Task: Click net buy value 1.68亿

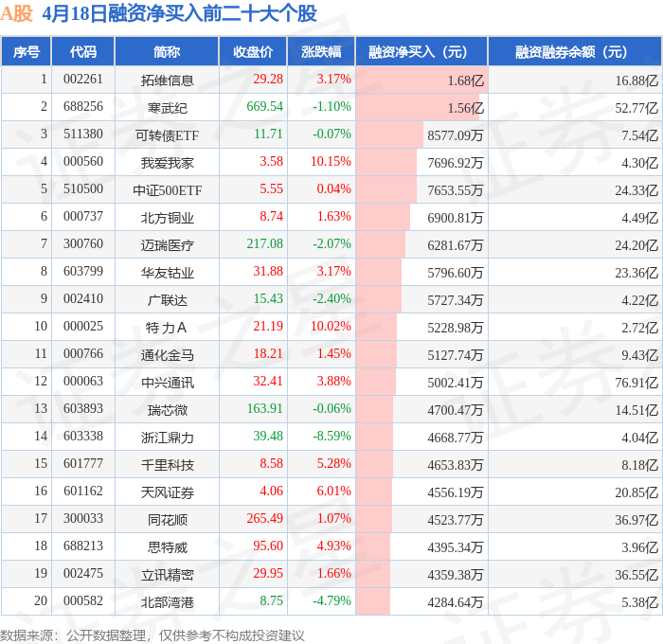Action: coord(466,80)
